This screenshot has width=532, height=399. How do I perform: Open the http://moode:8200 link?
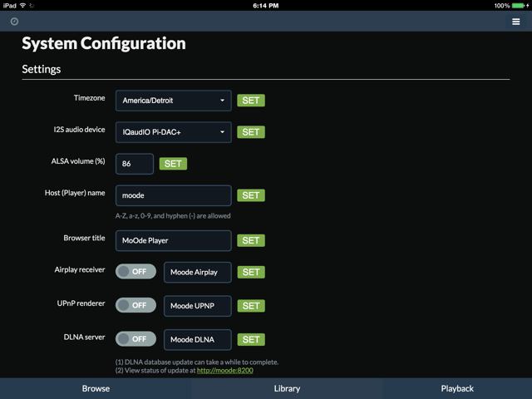coord(225,371)
